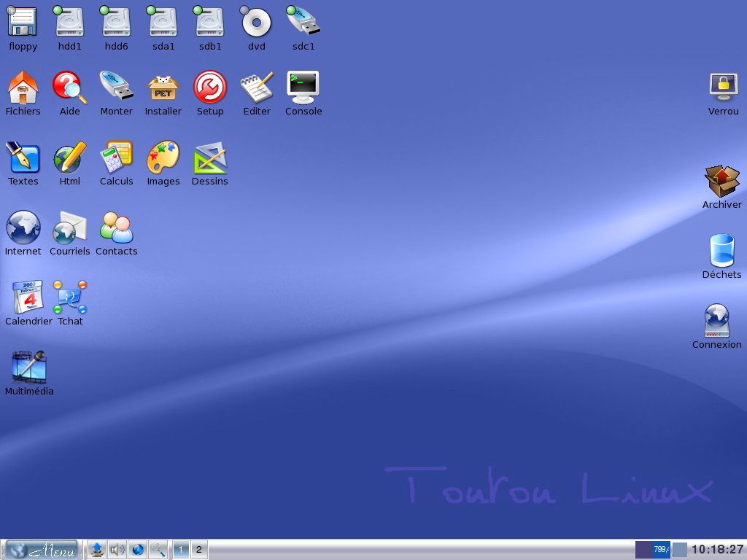Image resolution: width=747 pixels, height=560 pixels.
Task: Launch the Monter drive mounter
Action: tap(116, 86)
